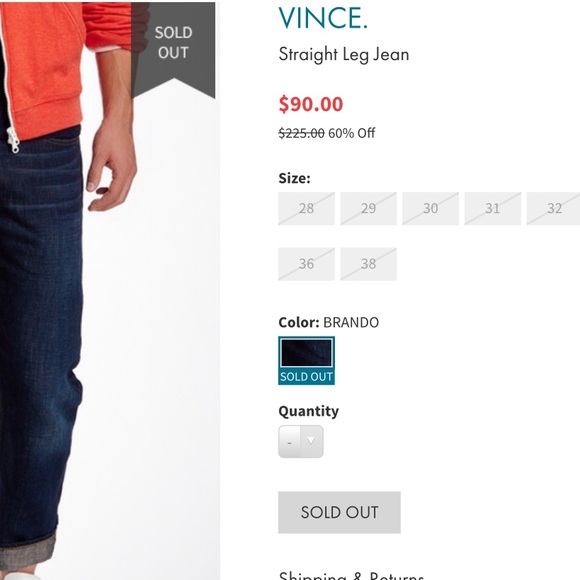Choose size 31 box

[x=493, y=209]
